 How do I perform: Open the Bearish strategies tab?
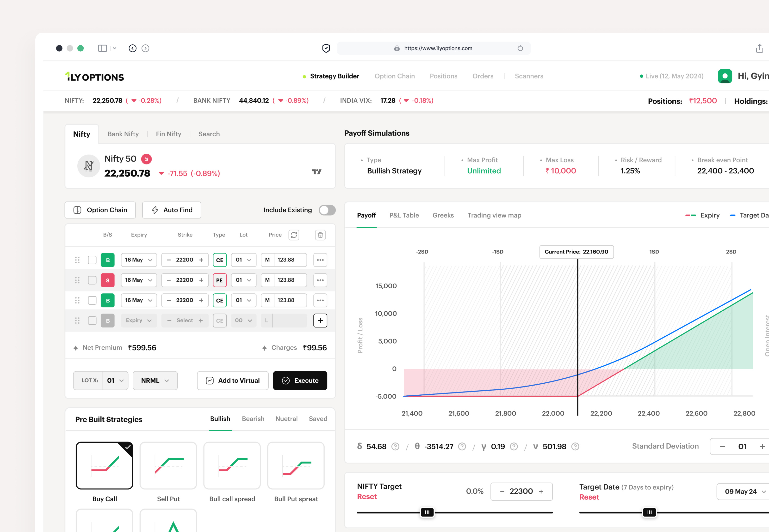(x=253, y=419)
